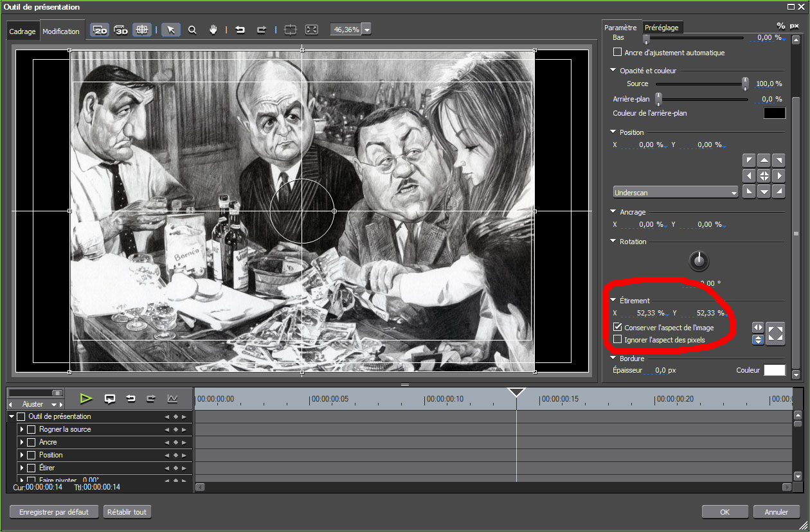
Task: Select the Modification tab
Action: click(61, 31)
